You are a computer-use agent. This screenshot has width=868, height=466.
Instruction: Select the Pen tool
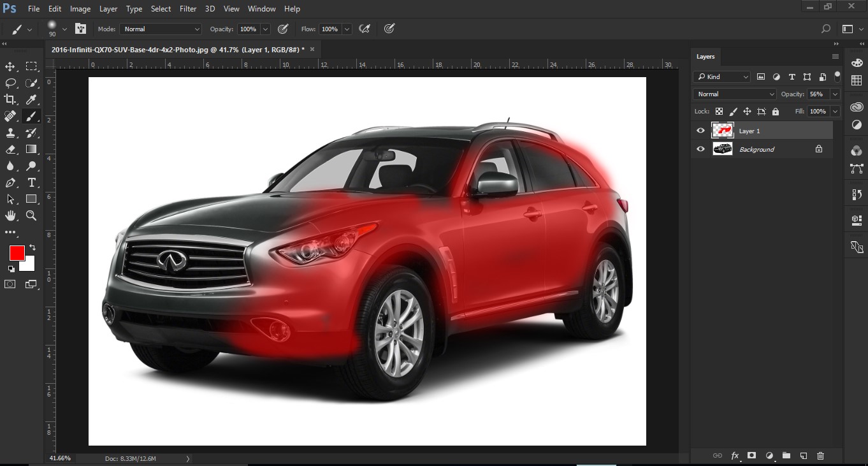click(x=10, y=182)
